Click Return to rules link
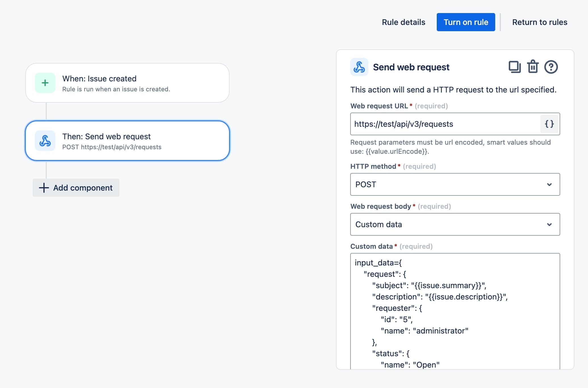 point(539,22)
